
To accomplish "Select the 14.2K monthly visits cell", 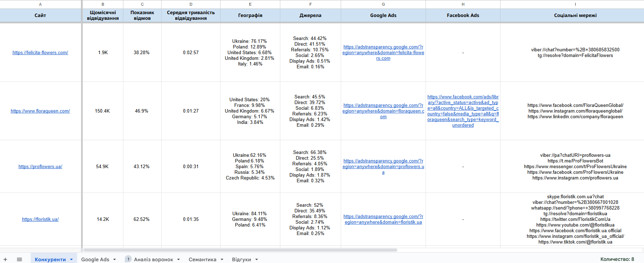I will pyautogui.click(x=103, y=219).
